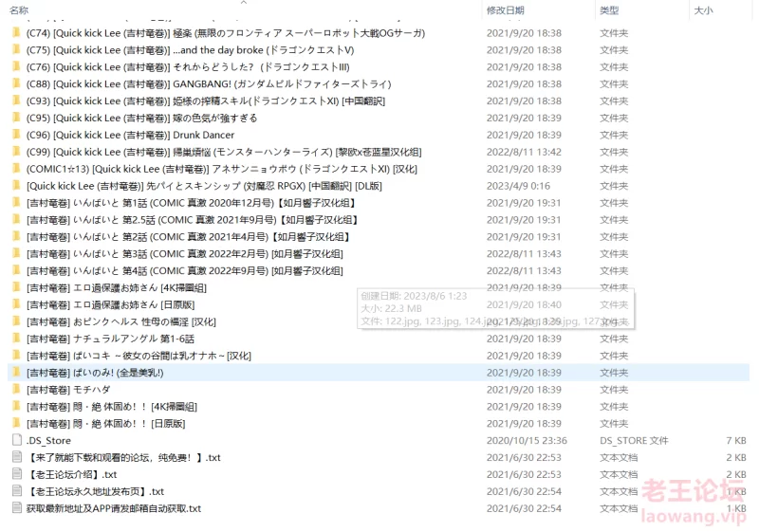Click folder icon of モチハダ row

coord(16,389)
